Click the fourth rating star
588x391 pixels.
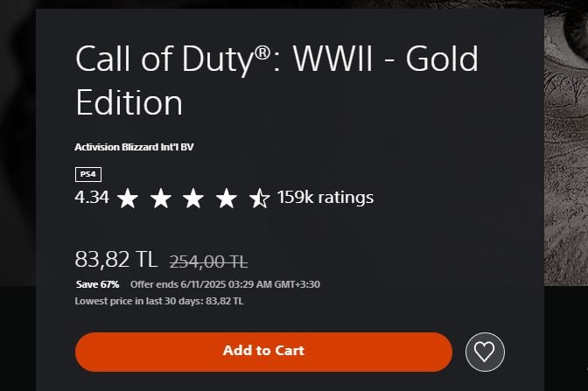coord(227,198)
